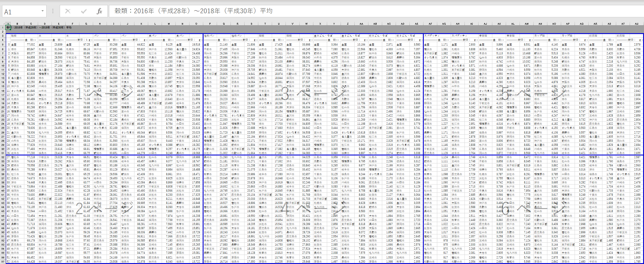Select the value 2,579 in column AU

pos(637,45)
